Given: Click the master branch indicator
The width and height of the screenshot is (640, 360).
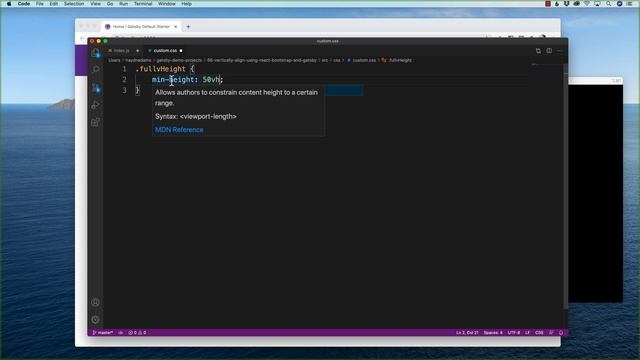Looking at the screenshot, I should (103, 333).
